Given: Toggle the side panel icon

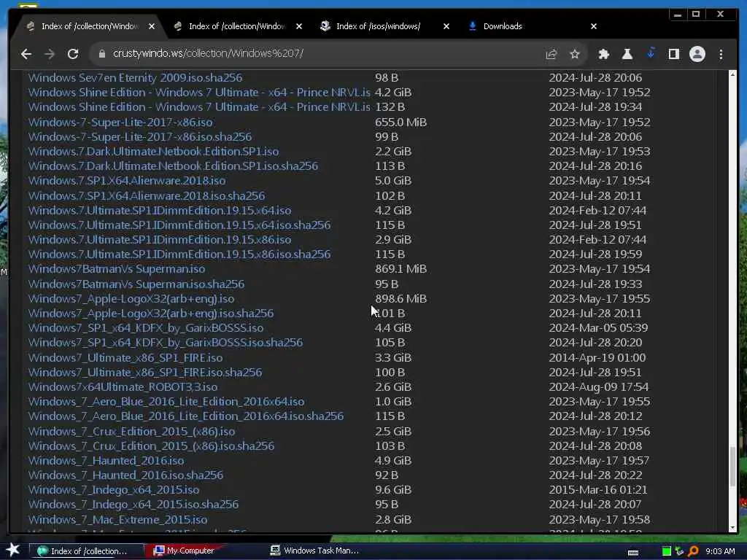Looking at the screenshot, I should click(673, 54).
